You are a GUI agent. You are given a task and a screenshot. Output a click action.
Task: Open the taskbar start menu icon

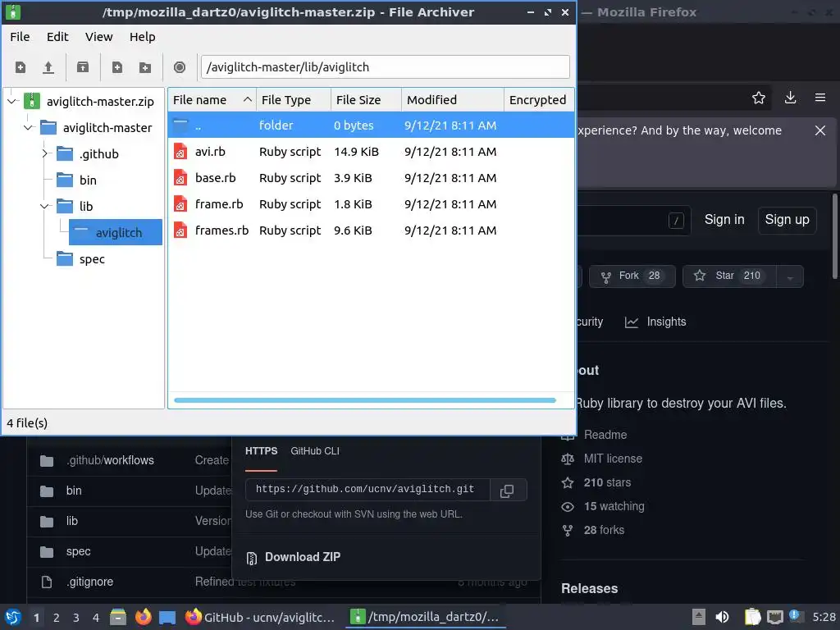pyautogui.click(x=13, y=617)
